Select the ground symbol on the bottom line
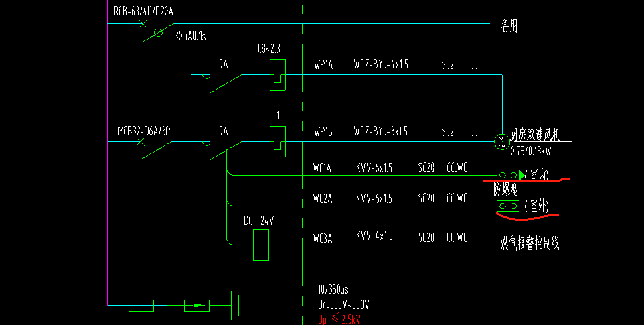The image size is (644, 325). (x=238, y=306)
